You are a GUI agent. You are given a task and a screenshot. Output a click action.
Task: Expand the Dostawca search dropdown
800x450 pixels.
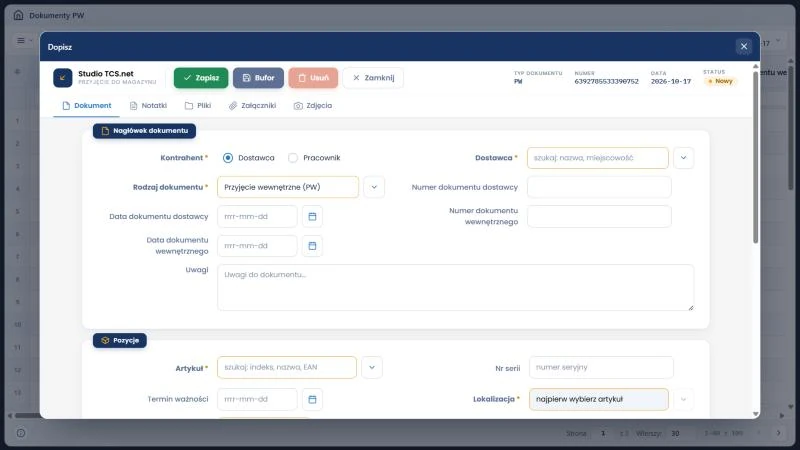point(683,158)
